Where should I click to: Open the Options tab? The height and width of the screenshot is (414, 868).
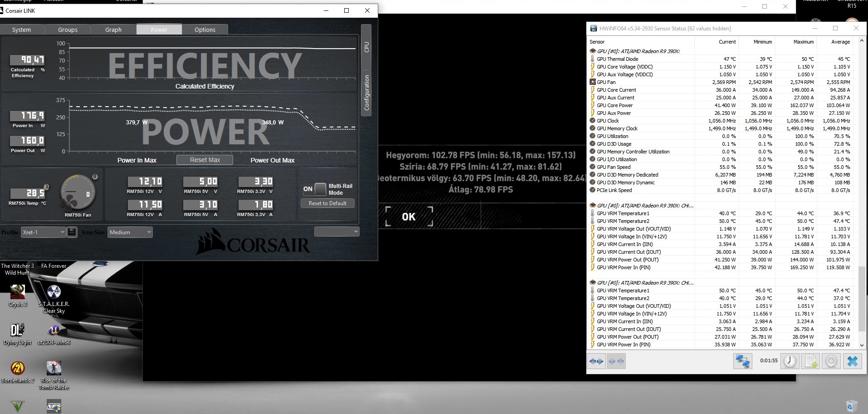205,30
